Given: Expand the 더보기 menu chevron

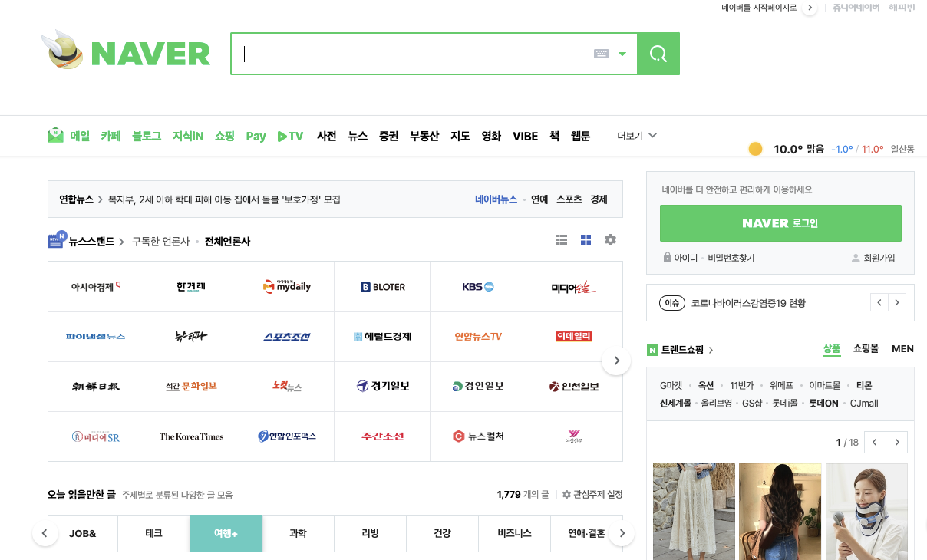Looking at the screenshot, I should (653, 135).
